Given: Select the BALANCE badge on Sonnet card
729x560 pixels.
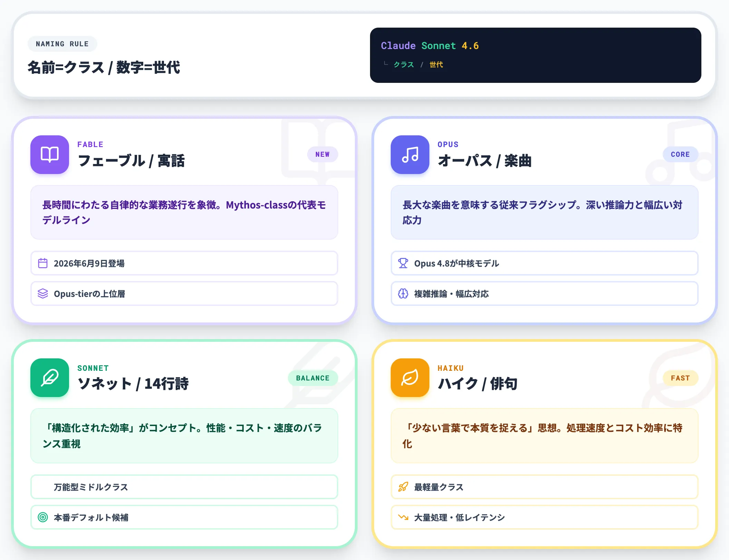Looking at the screenshot, I should 313,378.
